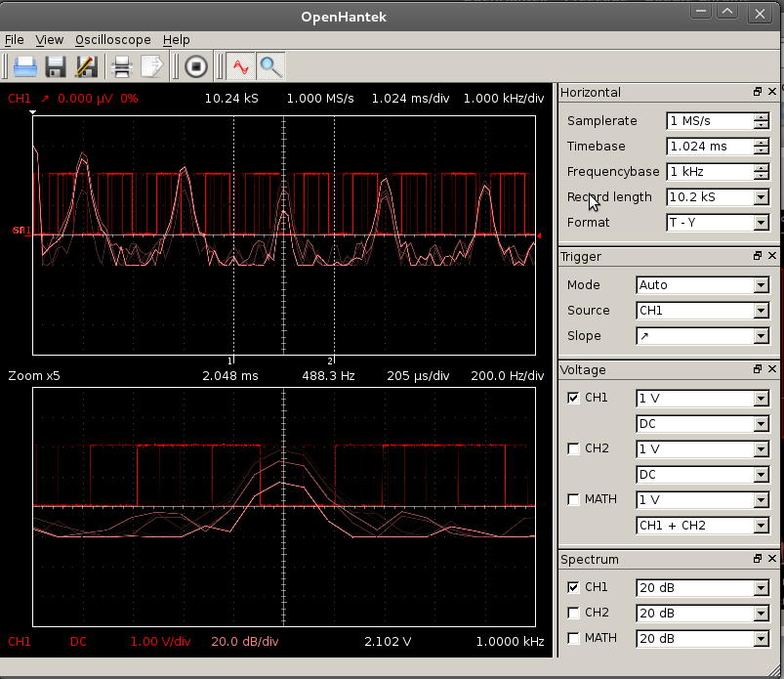The image size is (784, 679).
Task: Enable the CH2 voltage checkbox
Action: click(573, 448)
